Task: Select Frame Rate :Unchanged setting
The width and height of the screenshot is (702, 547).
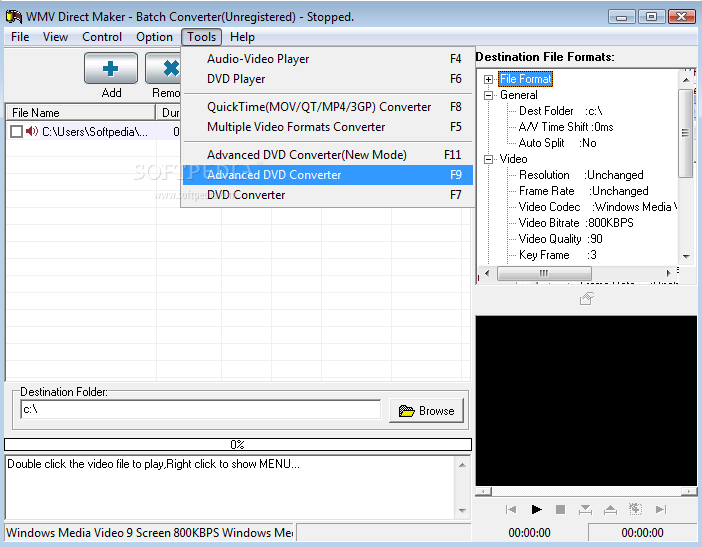Action: click(583, 191)
